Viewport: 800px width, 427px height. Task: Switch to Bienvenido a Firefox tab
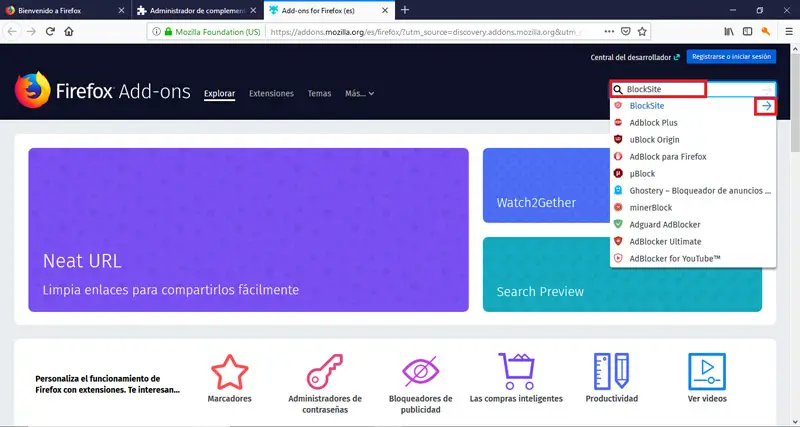(65, 10)
